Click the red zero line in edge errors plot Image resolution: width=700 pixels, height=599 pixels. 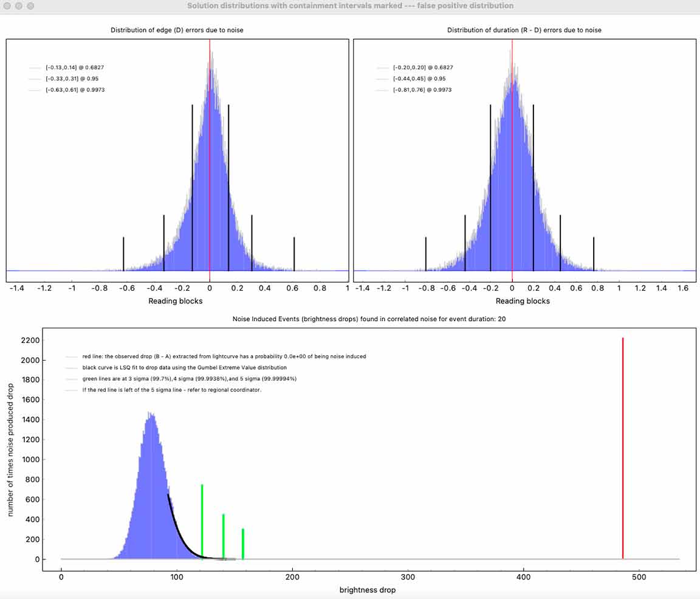[210, 161]
